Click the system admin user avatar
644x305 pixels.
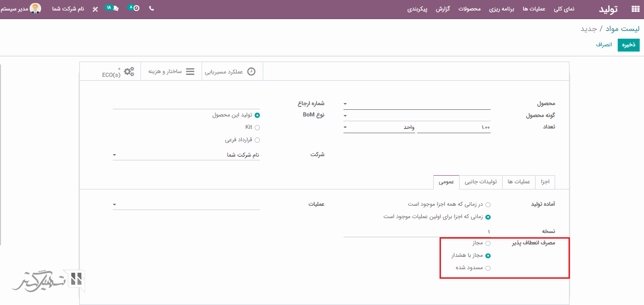coord(35,9)
